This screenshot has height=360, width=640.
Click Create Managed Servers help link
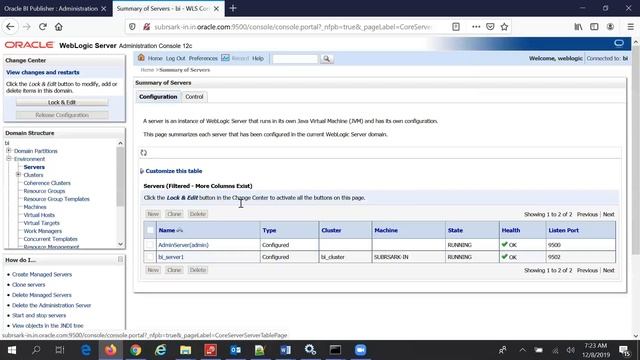pyautogui.click(x=42, y=274)
